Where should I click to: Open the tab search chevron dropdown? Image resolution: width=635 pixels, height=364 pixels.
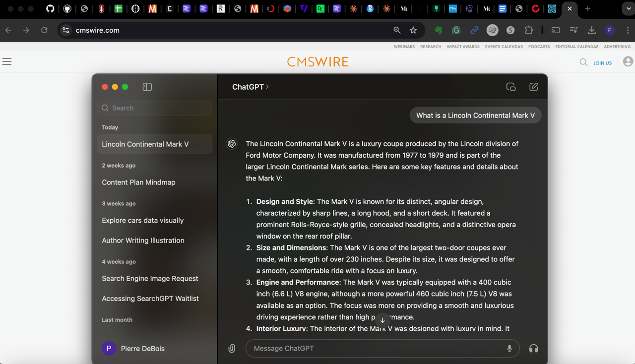[628, 8]
